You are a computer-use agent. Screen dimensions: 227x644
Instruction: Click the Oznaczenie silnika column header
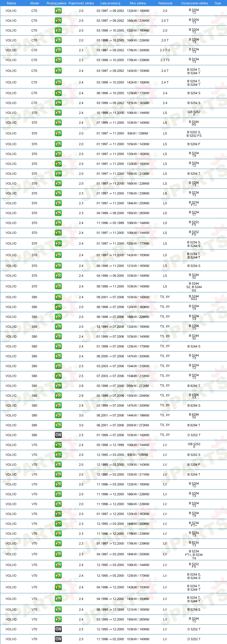coord(194,3)
